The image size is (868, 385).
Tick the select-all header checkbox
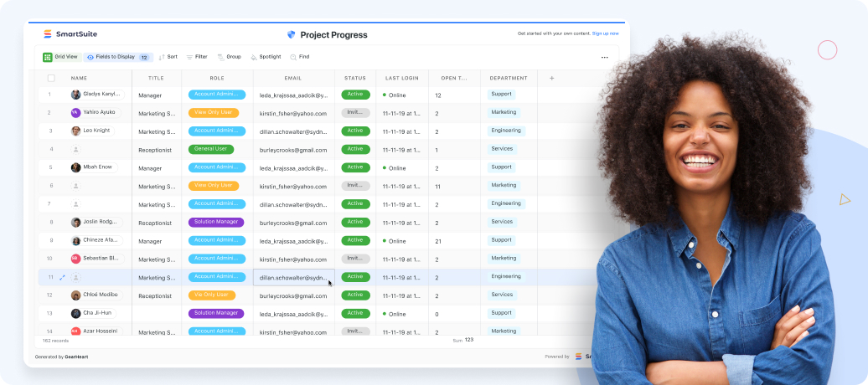[51, 79]
